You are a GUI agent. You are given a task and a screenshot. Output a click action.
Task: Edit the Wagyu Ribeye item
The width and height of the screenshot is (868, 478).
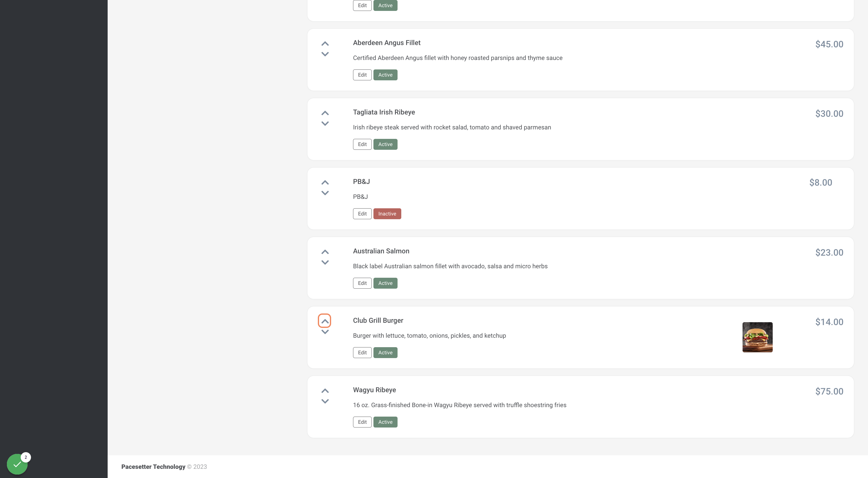coord(362,422)
